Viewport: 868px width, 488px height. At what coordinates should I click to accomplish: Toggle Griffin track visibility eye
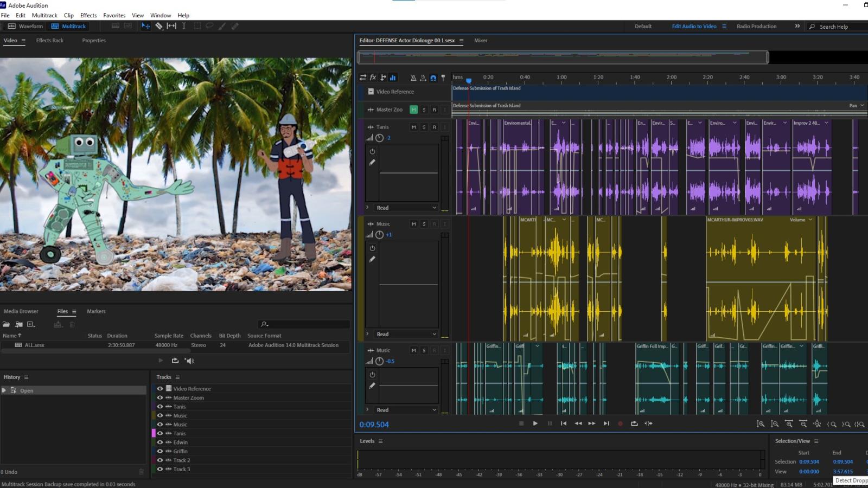160,451
